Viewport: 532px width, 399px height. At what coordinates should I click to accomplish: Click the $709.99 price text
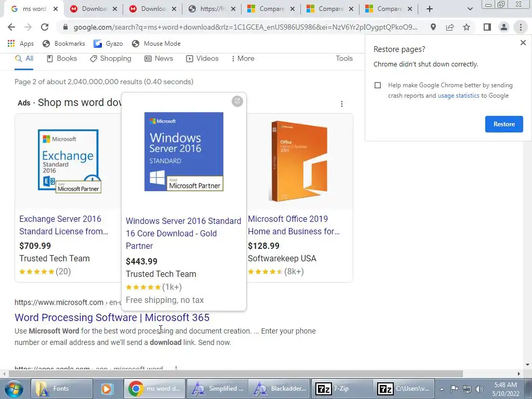(35, 246)
